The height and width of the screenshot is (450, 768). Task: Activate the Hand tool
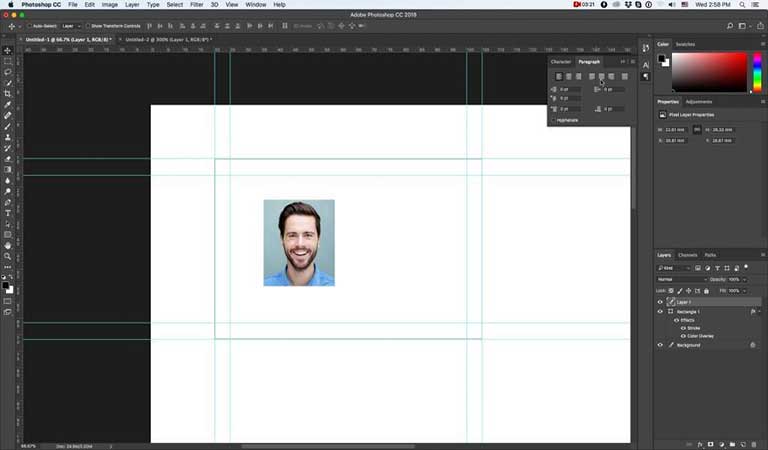click(8, 245)
